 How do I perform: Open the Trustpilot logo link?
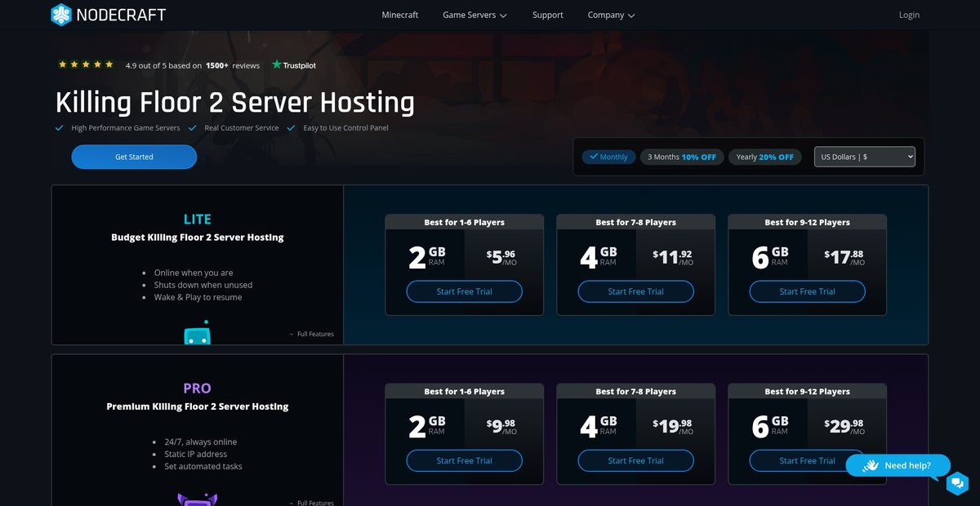pyautogui.click(x=294, y=65)
